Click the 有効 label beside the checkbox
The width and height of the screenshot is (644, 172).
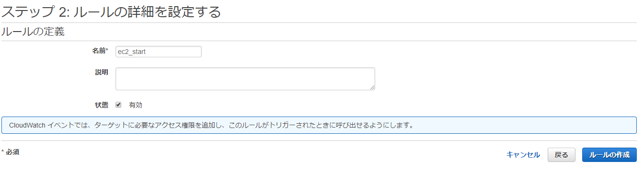coord(136,105)
